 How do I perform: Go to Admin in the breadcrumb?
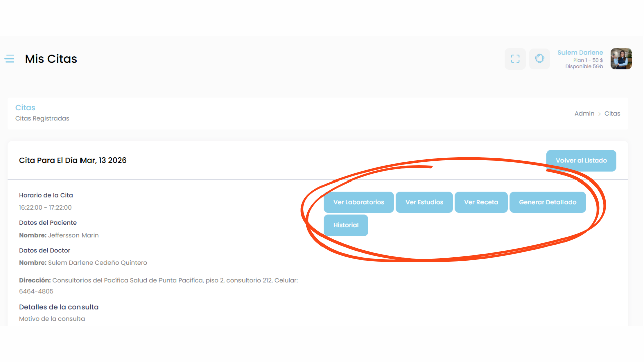[x=584, y=114]
